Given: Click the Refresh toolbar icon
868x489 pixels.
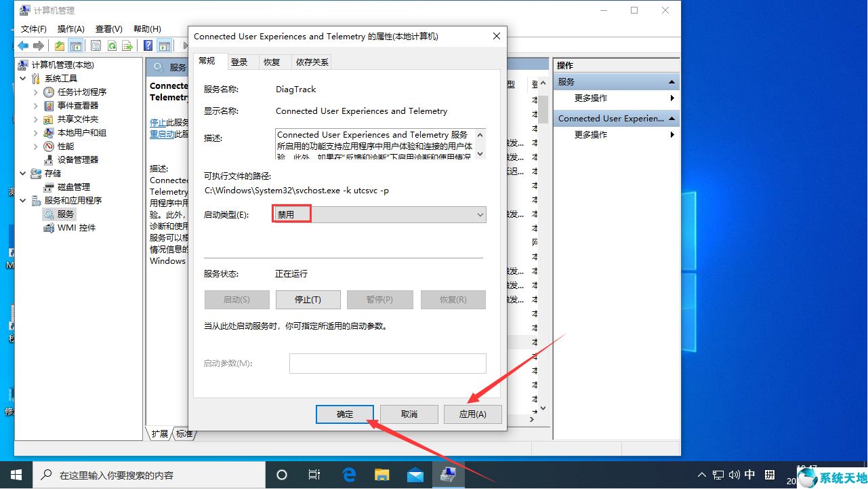Looking at the screenshot, I should (111, 45).
